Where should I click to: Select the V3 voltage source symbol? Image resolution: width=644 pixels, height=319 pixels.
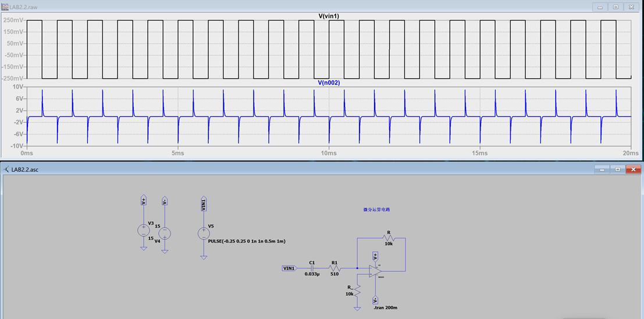pyautogui.click(x=143, y=230)
